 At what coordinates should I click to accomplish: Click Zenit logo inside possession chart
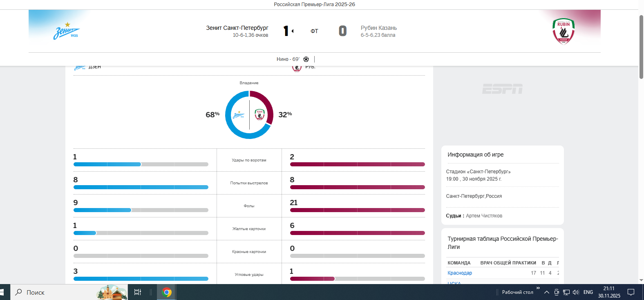(239, 115)
